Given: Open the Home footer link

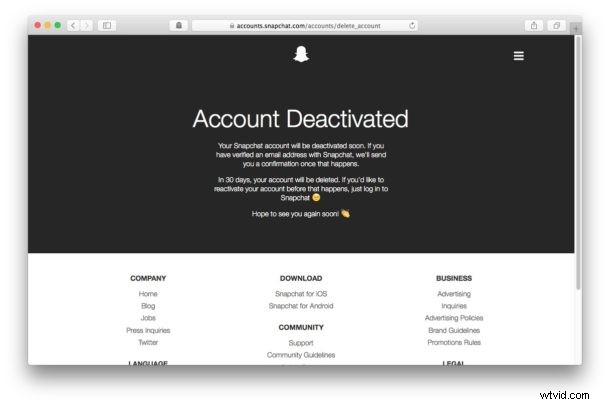Looking at the screenshot, I should pyautogui.click(x=148, y=294).
